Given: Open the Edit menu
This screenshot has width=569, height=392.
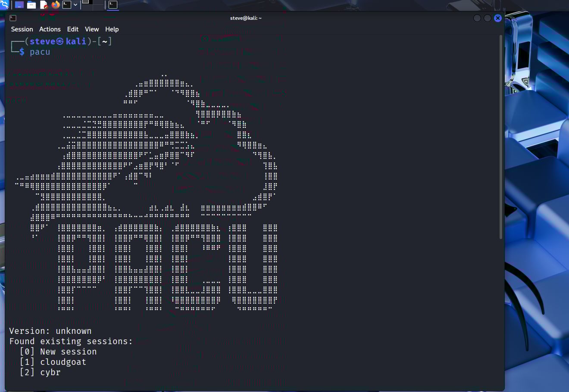Looking at the screenshot, I should tap(73, 29).
